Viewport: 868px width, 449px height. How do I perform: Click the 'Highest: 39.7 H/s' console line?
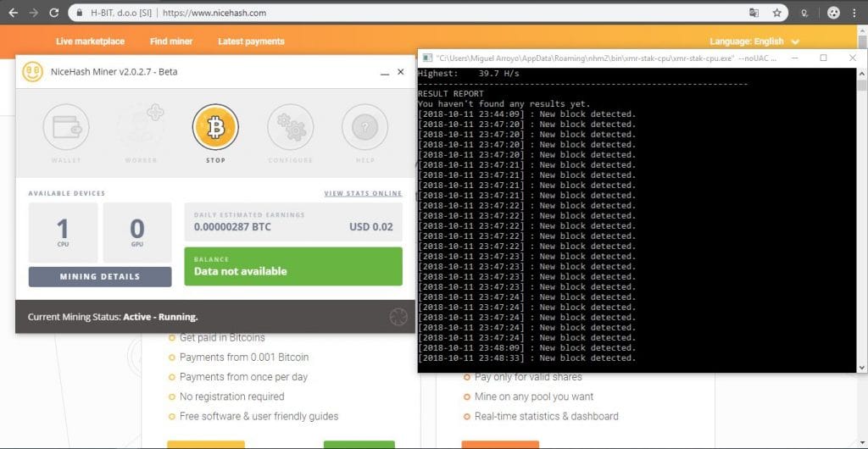click(x=468, y=73)
